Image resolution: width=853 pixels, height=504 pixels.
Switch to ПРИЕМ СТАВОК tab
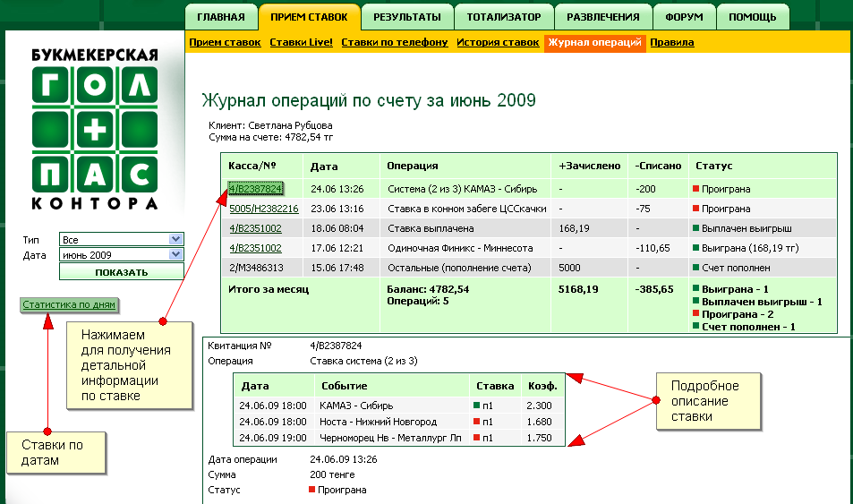coord(309,17)
